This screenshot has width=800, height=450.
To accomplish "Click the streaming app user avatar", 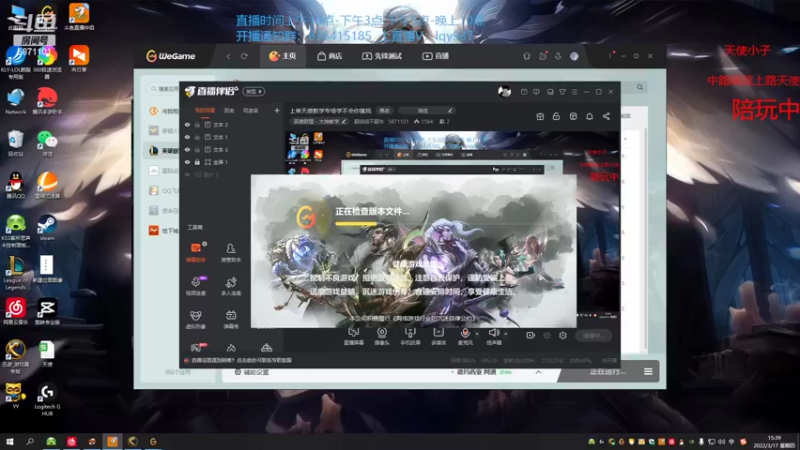I will (504, 92).
